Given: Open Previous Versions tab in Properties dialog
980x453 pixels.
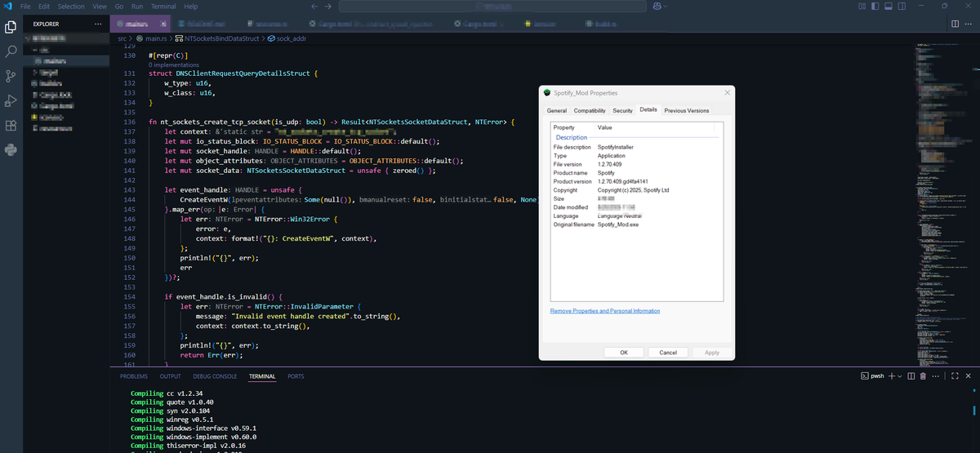Looking at the screenshot, I should (687, 110).
